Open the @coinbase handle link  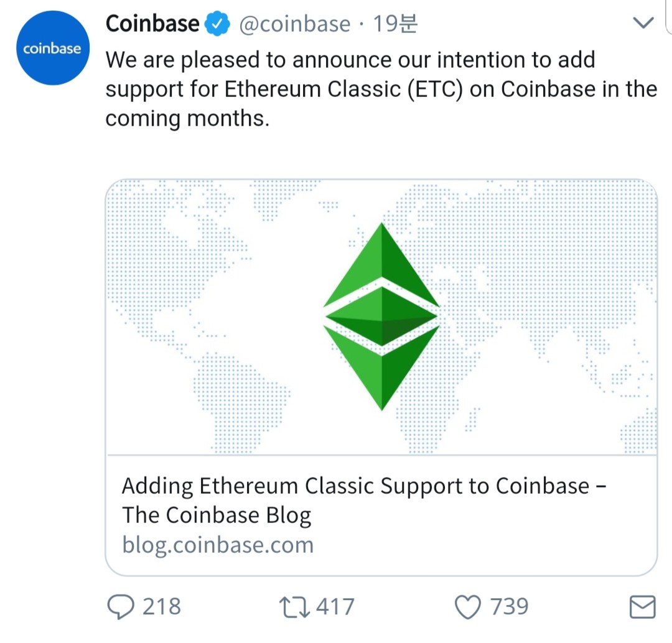pos(295,24)
